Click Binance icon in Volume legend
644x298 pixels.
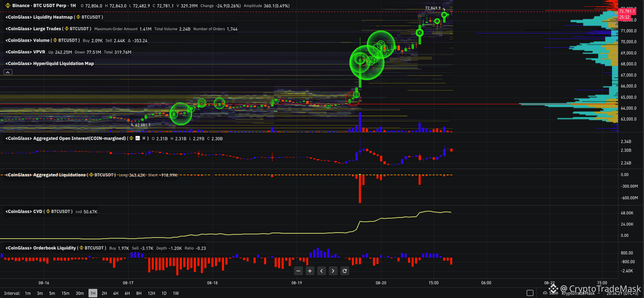coord(55,40)
